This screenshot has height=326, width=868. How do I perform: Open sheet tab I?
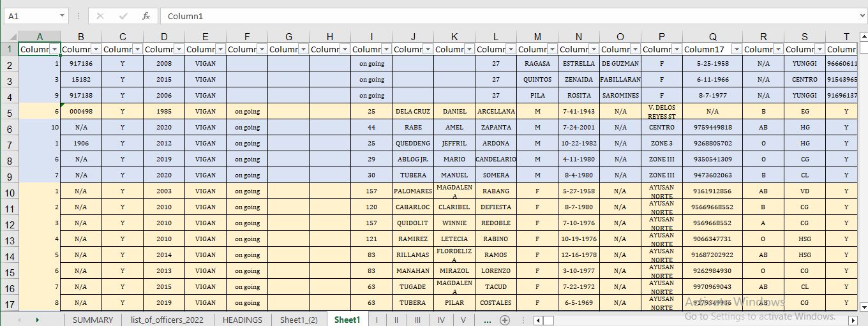(x=377, y=320)
